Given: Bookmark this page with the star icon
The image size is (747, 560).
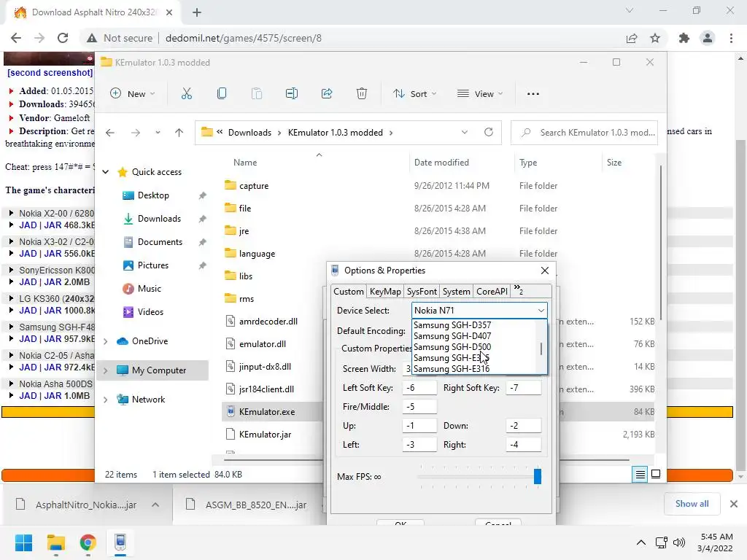Looking at the screenshot, I should (655, 38).
